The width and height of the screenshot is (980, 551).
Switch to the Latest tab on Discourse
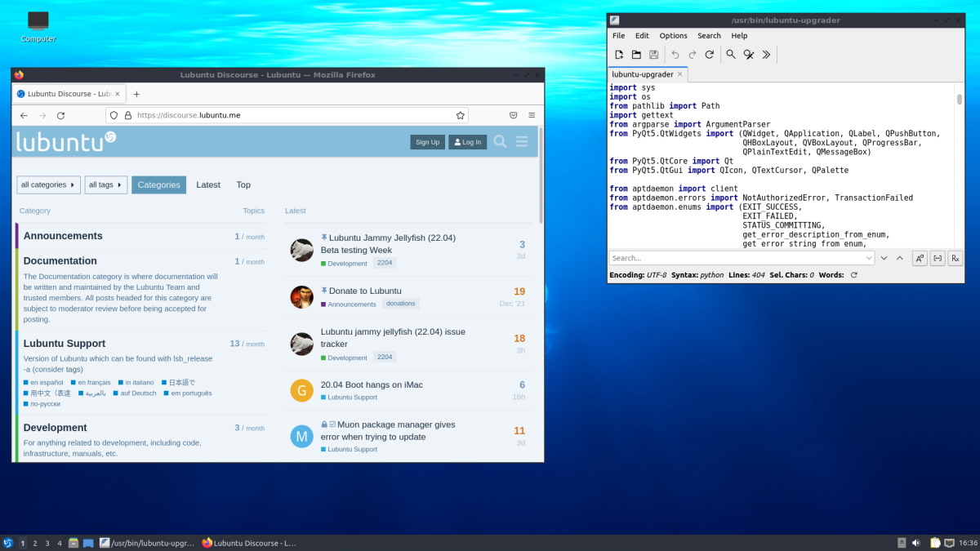click(208, 184)
